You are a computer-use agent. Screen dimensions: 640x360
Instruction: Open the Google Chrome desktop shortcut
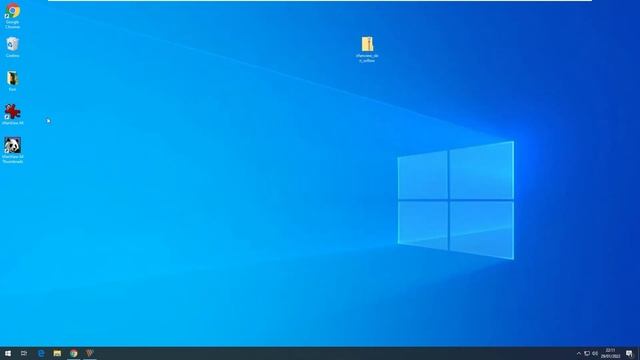click(x=12, y=16)
